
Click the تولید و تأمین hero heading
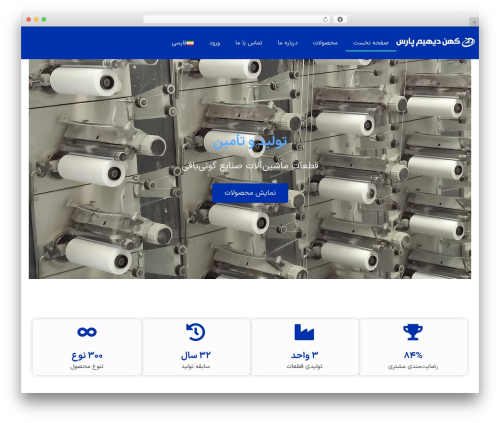250,141
